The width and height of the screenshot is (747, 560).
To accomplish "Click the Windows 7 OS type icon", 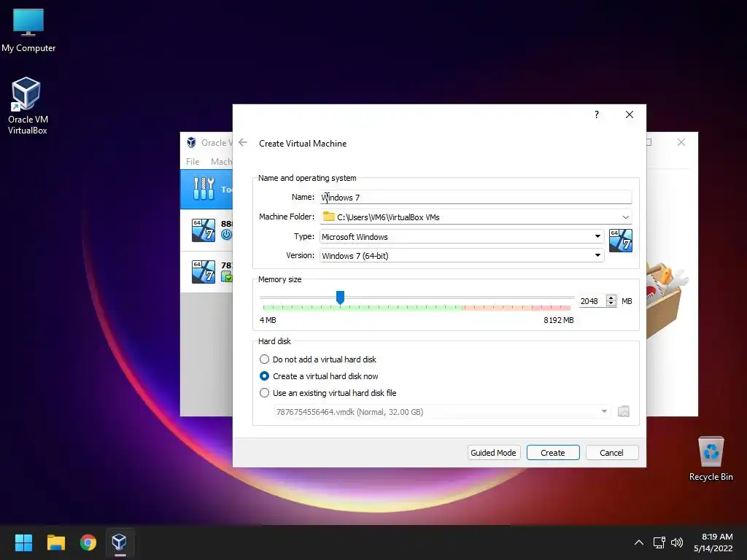I will [x=620, y=241].
